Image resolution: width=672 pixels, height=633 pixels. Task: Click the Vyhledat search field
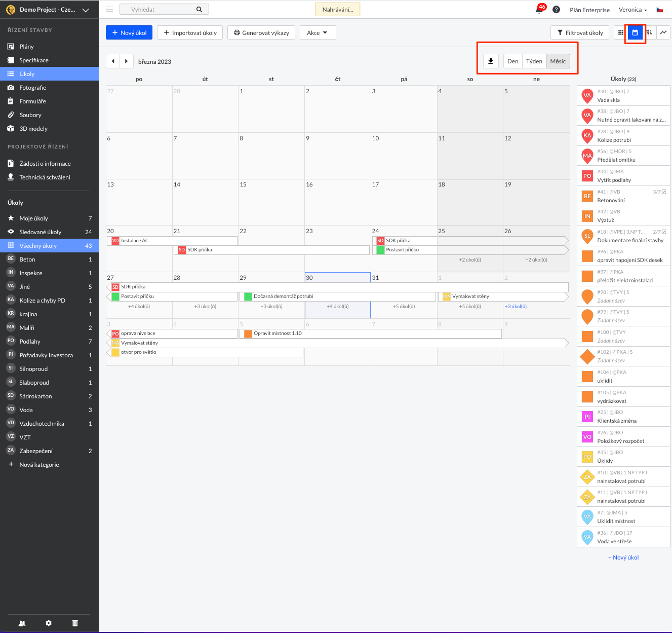[x=160, y=10]
